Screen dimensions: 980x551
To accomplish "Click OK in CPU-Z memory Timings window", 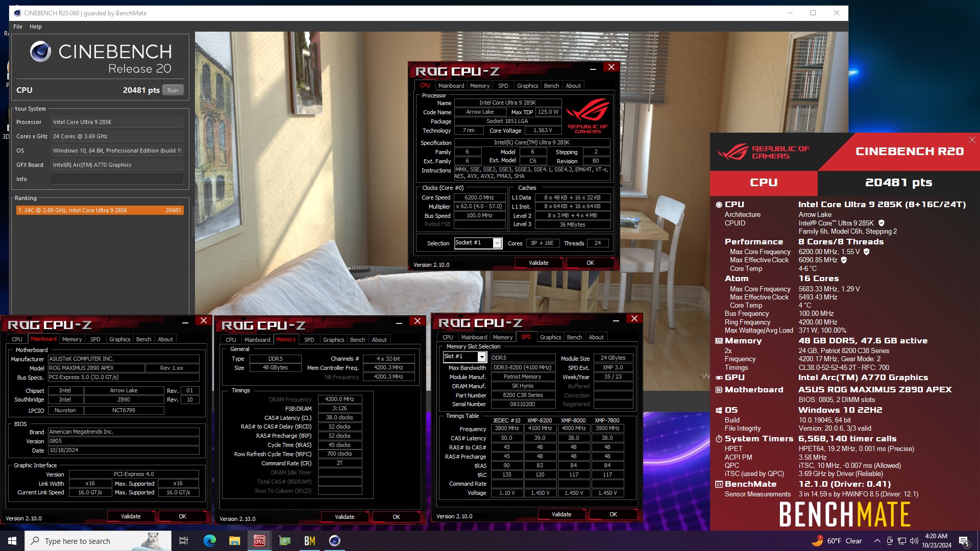I will point(396,517).
